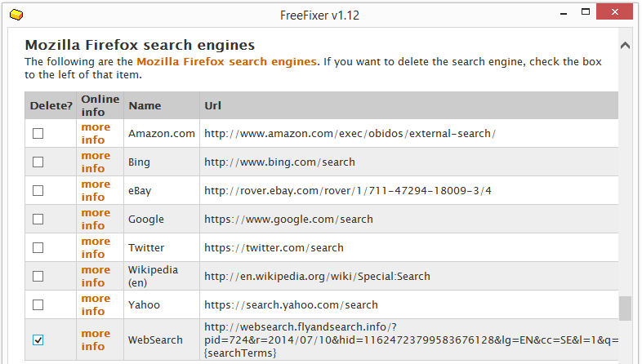Check the Amazon.com delete checkbox
Screen dimensions: 642x364
(38, 133)
